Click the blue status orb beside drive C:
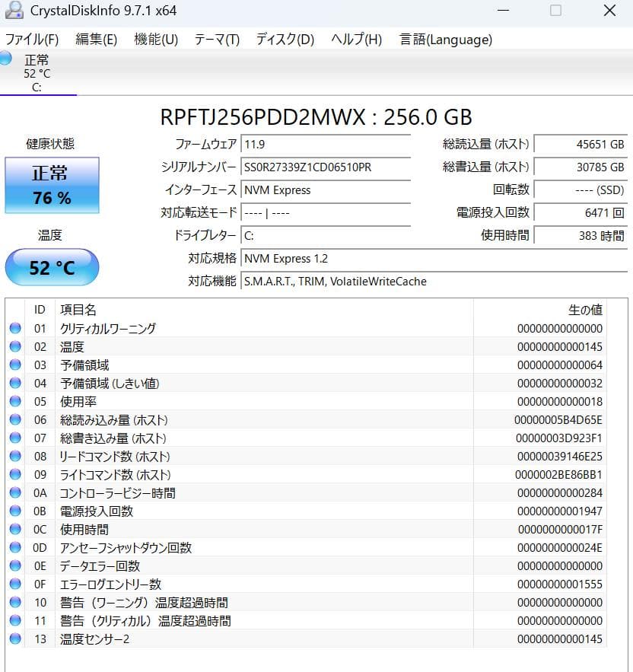 [x=6, y=59]
